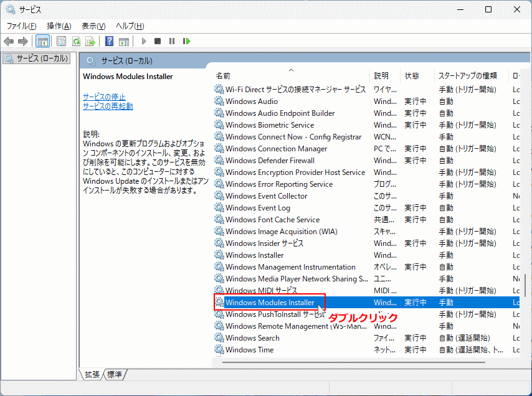This screenshot has height=396, width=532.
Task: Click gear icon of Windows Time row
Action: [x=219, y=349]
